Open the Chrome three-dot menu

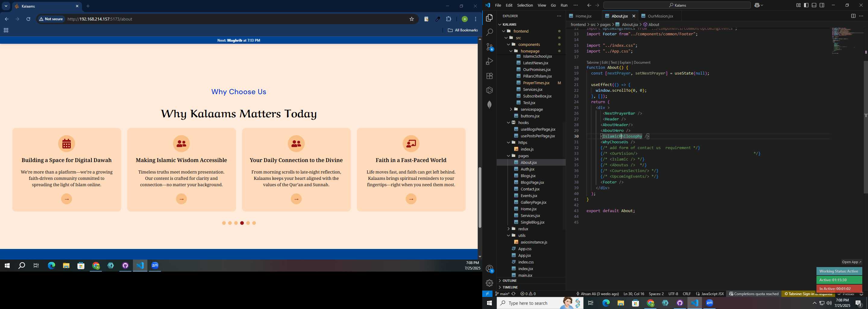point(476,19)
